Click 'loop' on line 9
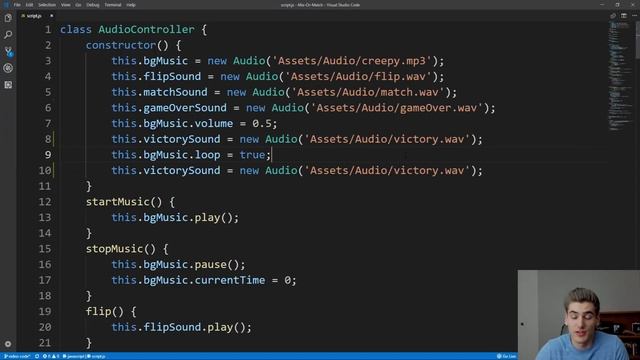The height and width of the screenshot is (360, 640). [x=207, y=155]
